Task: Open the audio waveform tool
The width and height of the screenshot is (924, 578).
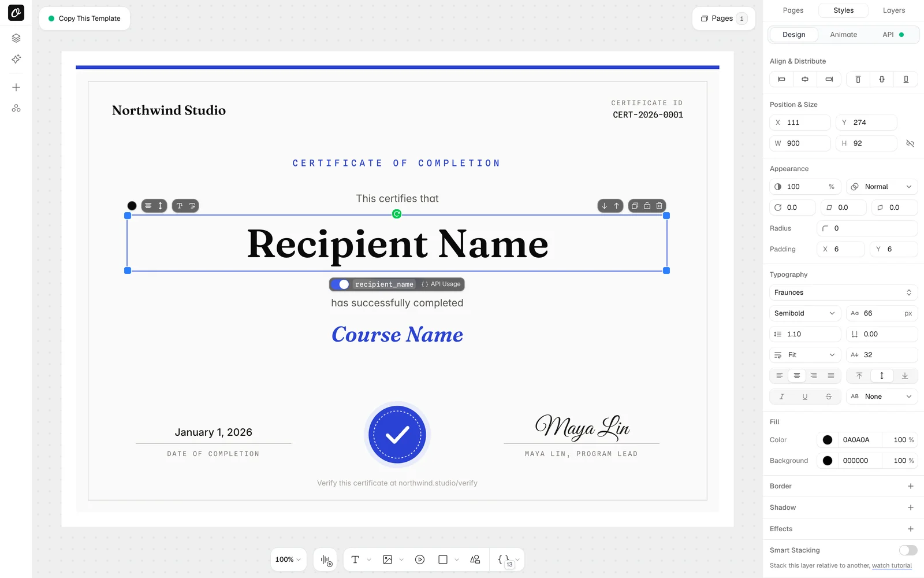Action: [x=326, y=560]
